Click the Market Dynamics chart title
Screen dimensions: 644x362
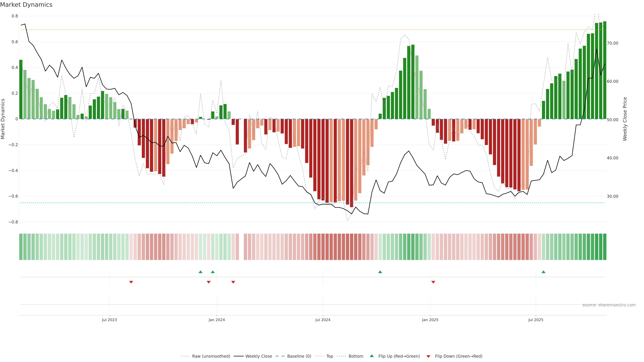[26, 5]
